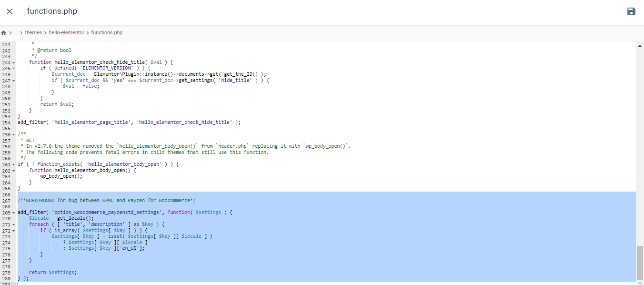The image size is (644, 285).
Task: Click line number 254 in the gutter
Action: [x=6, y=122]
